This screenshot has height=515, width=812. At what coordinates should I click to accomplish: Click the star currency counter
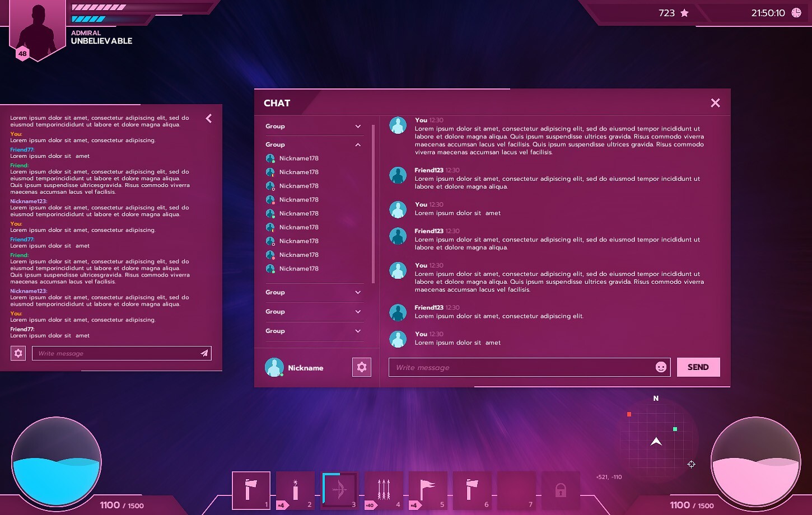point(672,12)
